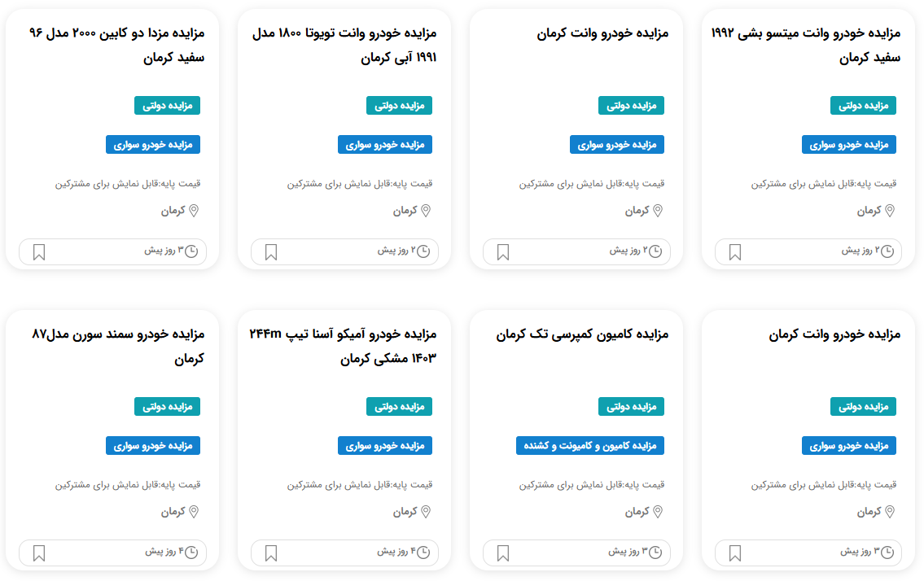This screenshot has height=581, width=924.
Task: Bookmark the Tak dump truck auction card
Action: tap(502, 553)
